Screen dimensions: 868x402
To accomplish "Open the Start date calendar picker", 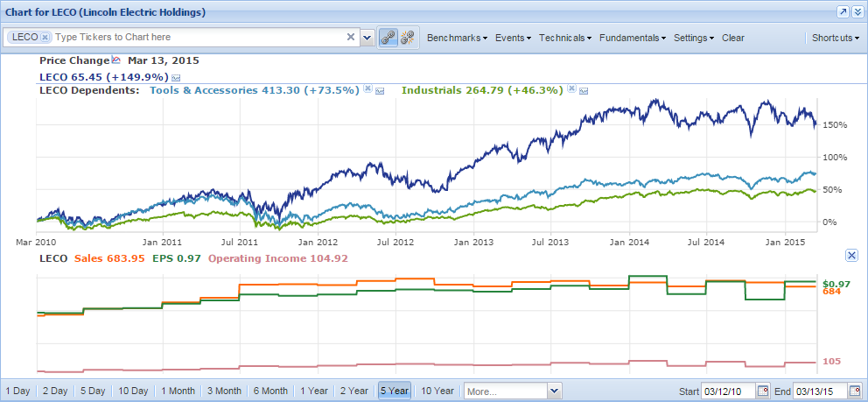I will point(763,391).
